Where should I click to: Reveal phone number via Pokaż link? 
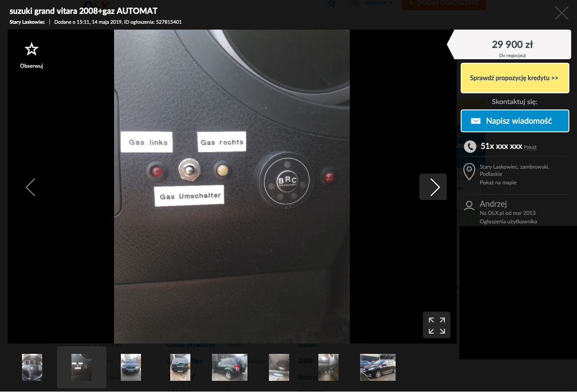530,147
